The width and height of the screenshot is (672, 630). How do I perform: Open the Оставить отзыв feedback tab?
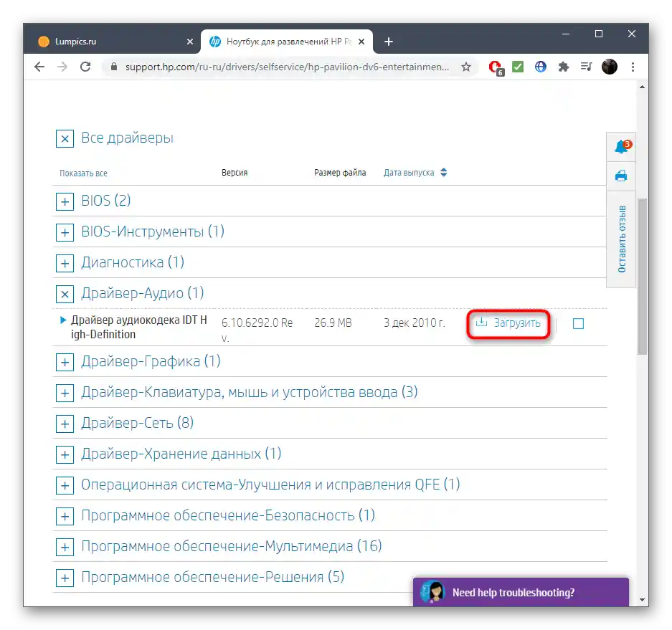click(x=621, y=239)
